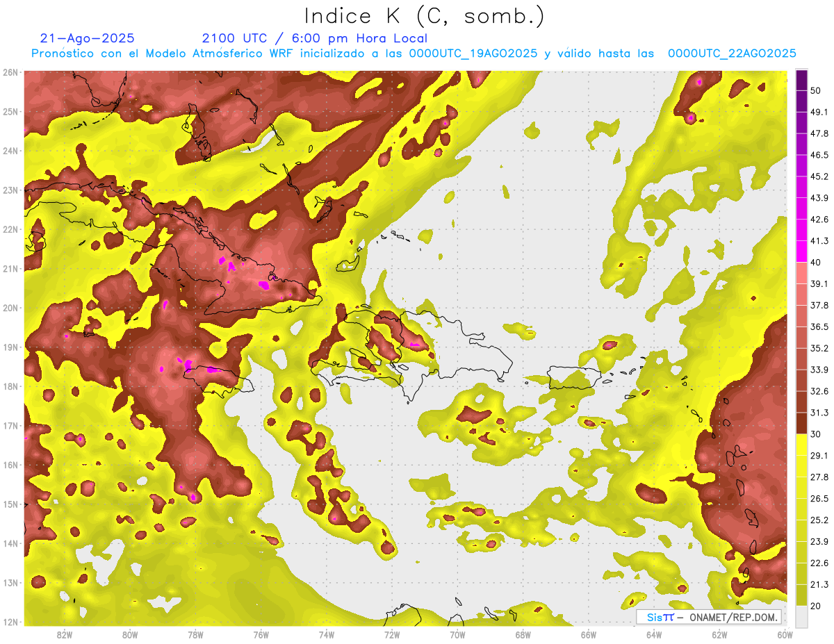Image resolution: width=834 pixels, height=644 pixels.
Task: Click the '29.1' legend value
Action: pyautogui.click(x=819, y=455)
